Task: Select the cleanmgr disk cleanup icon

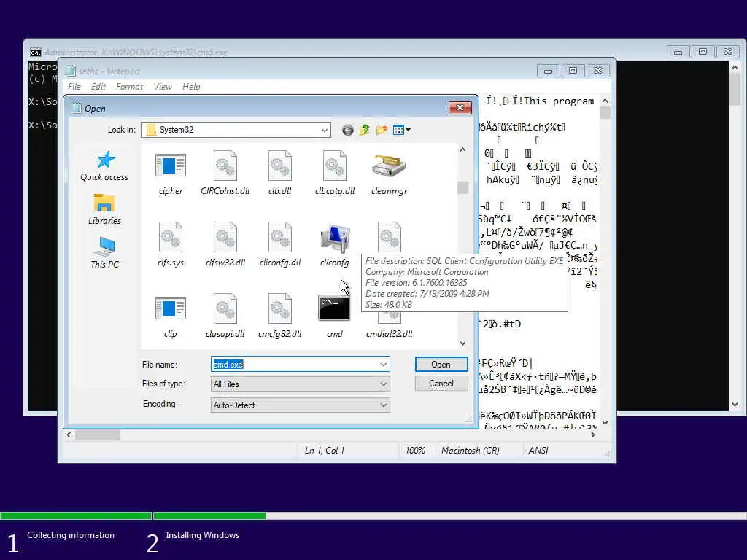Action: click(x=389, y=166)
